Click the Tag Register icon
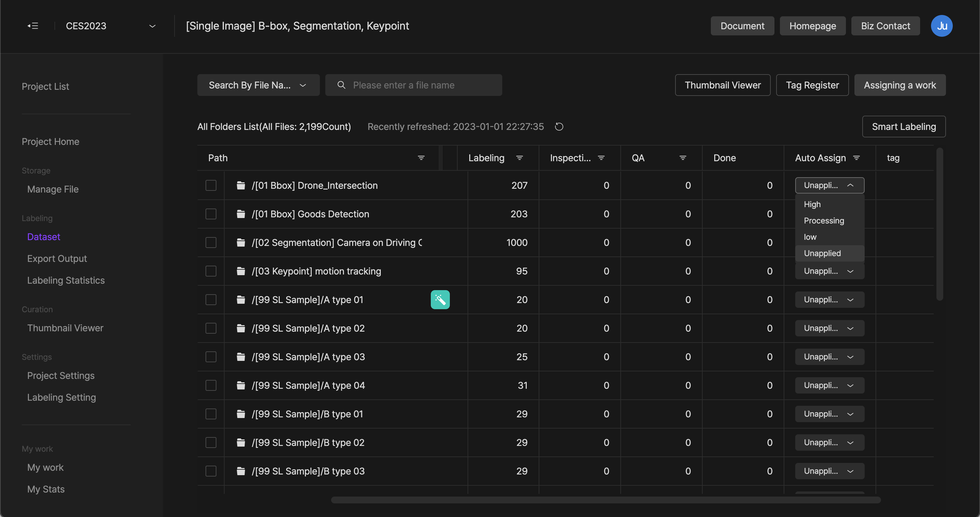980x517 pixels. 812,85
